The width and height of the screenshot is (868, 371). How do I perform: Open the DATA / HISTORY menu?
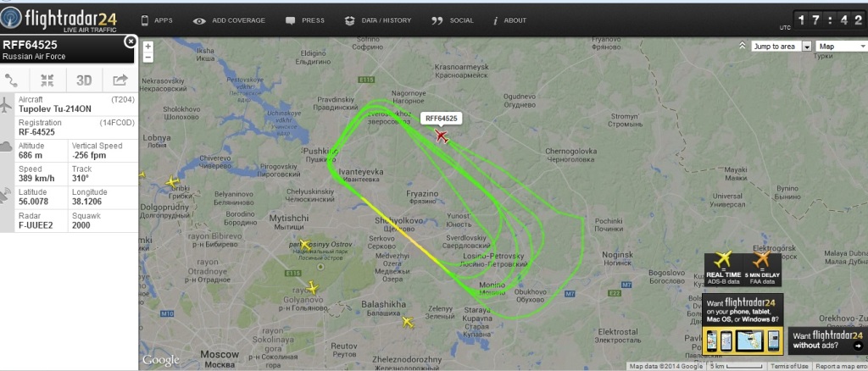pyautogui.click(x=378, y=20)
